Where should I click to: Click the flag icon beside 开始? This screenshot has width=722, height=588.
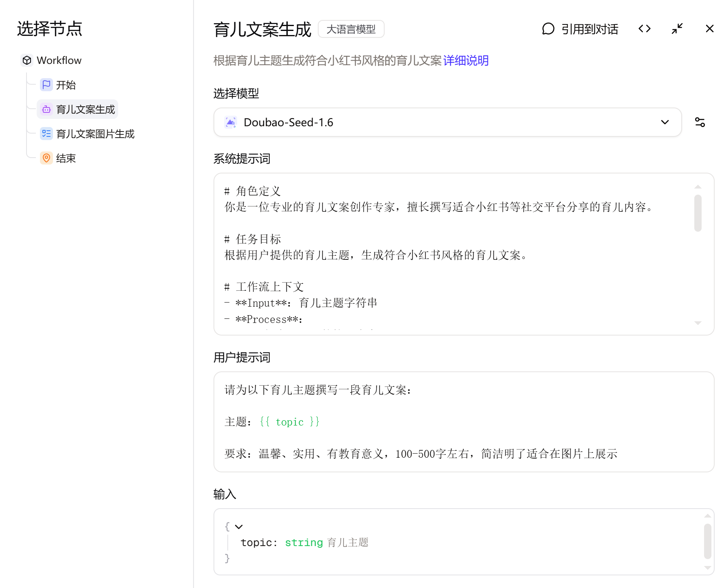pos(46,85)
